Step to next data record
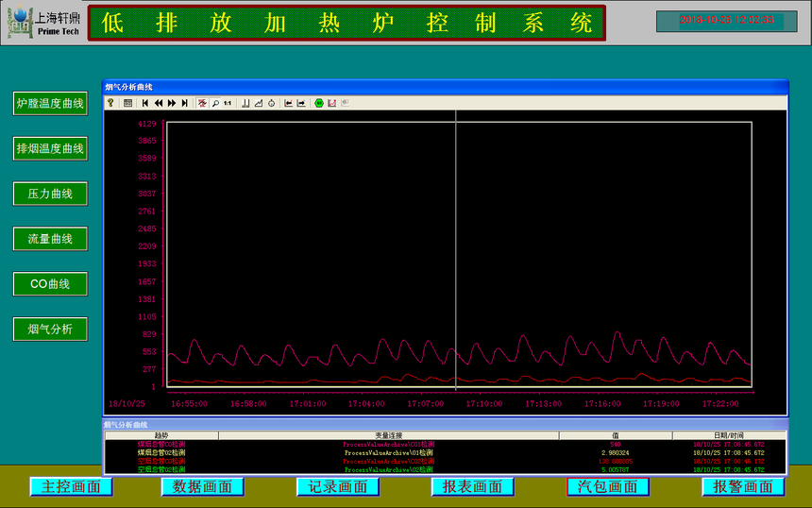Image resolution: width=812 pixels, height=508 pixels. click(x=172, y=103)
